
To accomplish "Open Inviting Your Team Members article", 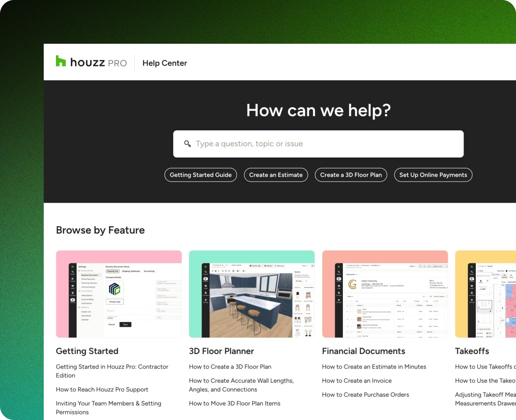I will coord(108,408).
